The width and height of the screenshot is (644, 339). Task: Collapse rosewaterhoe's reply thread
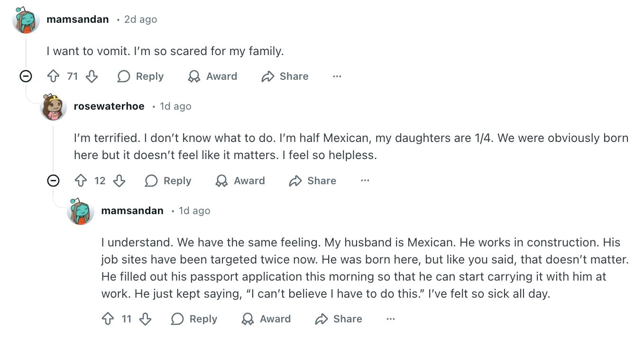54,180
